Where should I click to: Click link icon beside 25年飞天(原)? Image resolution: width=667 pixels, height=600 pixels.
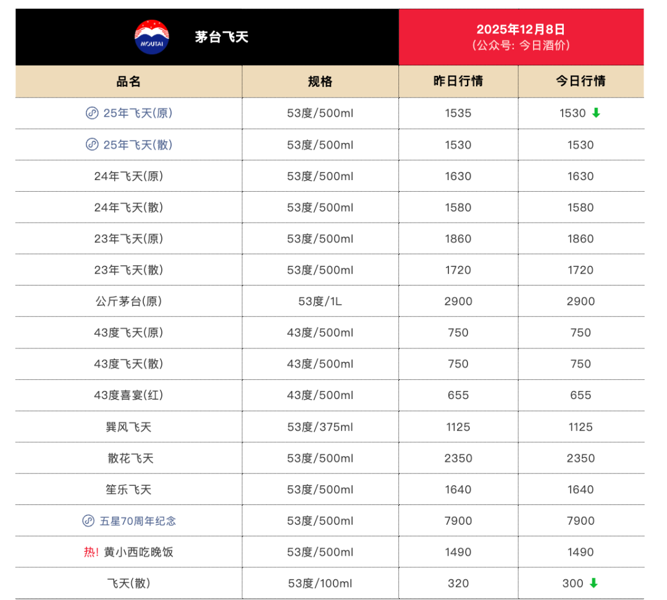tap(91, 113)
